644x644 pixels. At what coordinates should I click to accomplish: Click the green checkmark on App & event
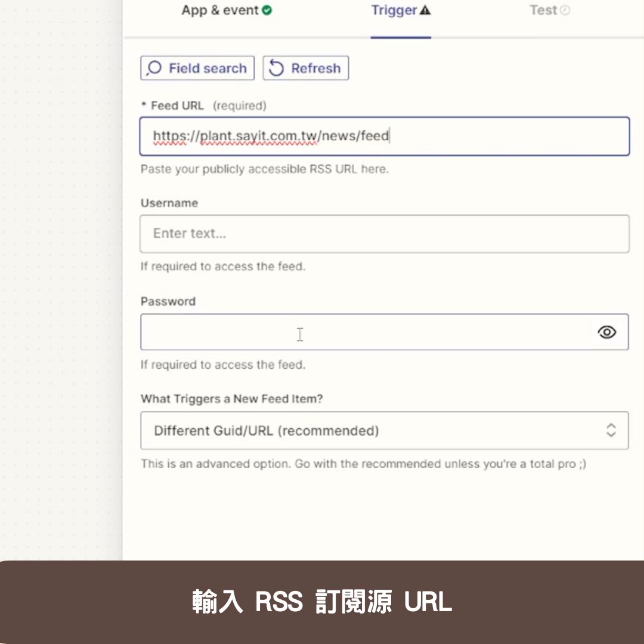point(267,10)
